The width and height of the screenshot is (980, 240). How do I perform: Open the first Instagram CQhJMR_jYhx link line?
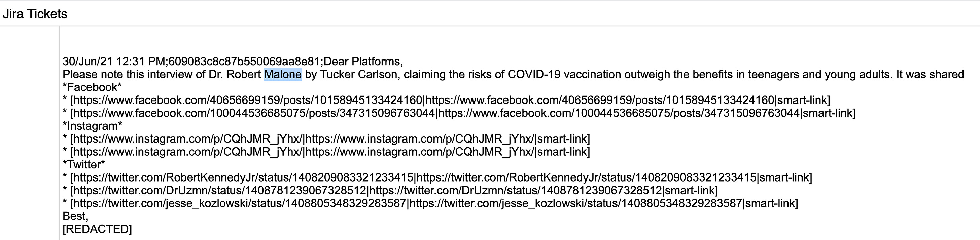pos(187,139)
